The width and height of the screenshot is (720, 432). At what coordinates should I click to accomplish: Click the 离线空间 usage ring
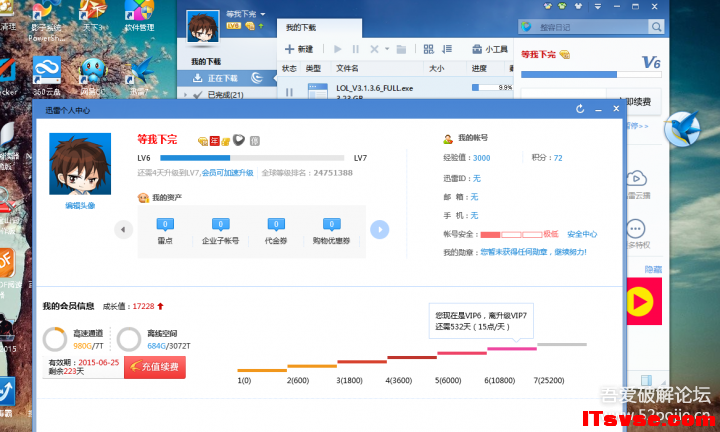(x=129, y=339)
